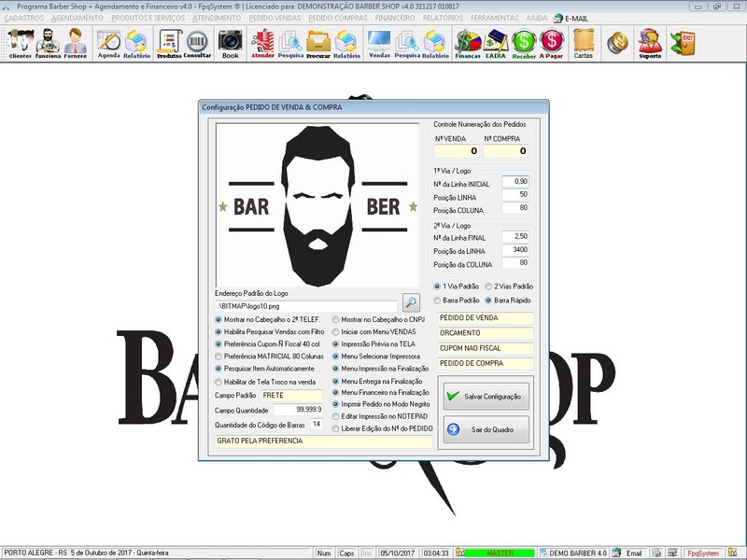Click the Suporte support icon
Image resolution: width=747 pixels, height=560 pixels.
(649, 43)
